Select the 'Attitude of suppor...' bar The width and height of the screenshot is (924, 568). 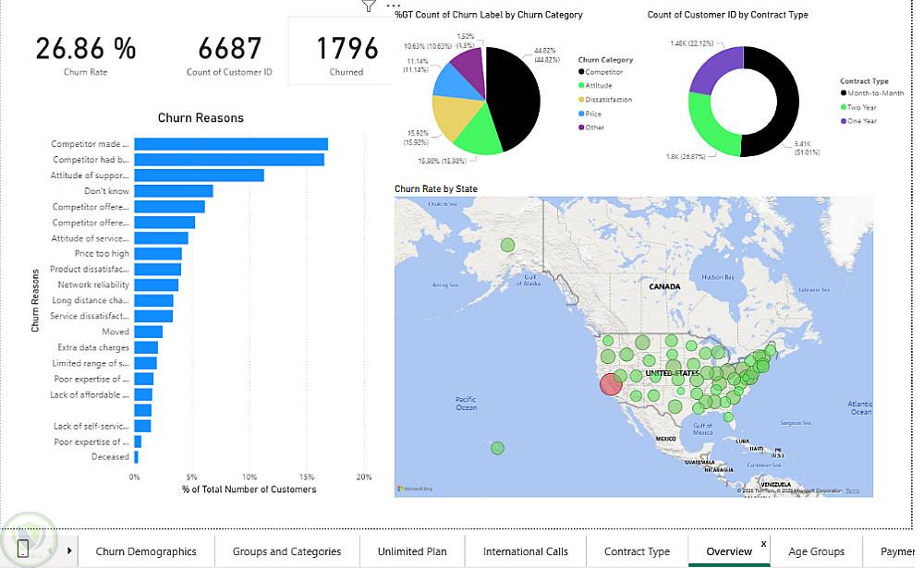(200, 175)
